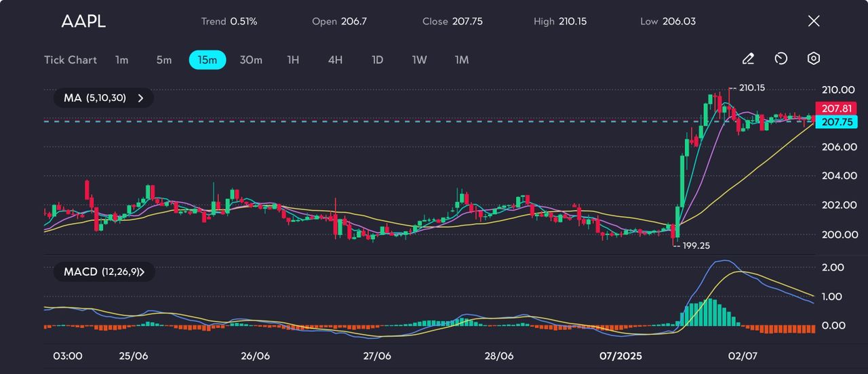Screen dimensions: 868x374
Task: Click the 210.15 high price marker
Action: 755,87
